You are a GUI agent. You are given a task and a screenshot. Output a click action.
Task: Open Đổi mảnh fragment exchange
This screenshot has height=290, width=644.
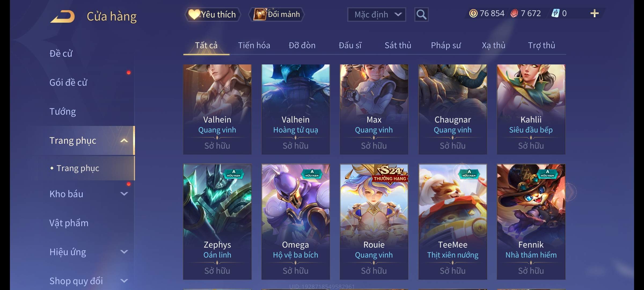click(x=276, y=15)
